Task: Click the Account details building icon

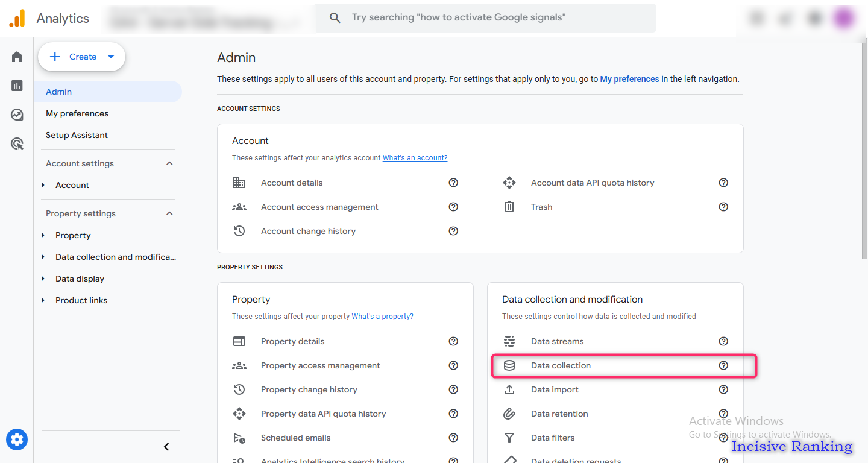Action: point(239,183)
